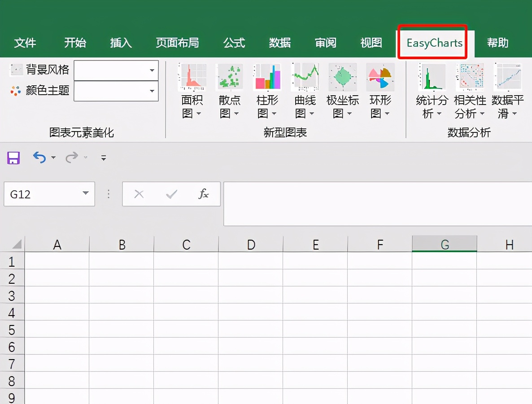Insert an 环形图 (donut chart)
Image resolution: width=532 pixels, height=404 pixels.
pyautogui.click(x=380, y=90)
